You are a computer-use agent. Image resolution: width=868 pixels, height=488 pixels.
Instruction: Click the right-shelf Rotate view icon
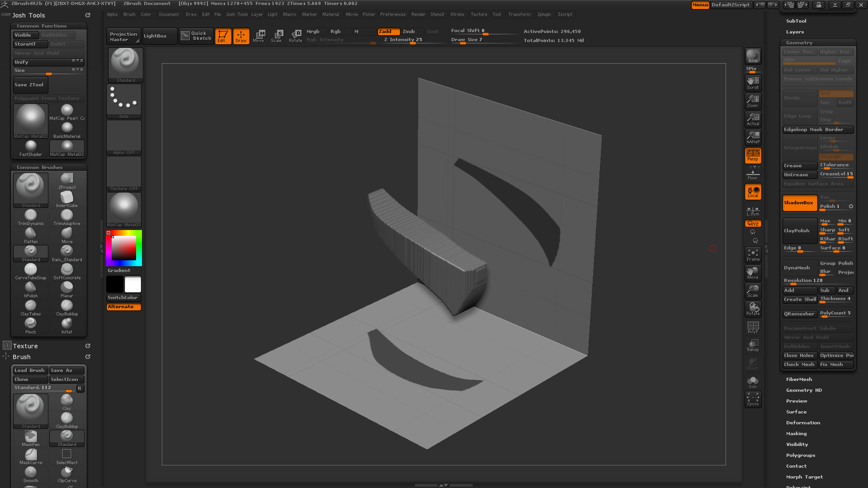[753, 309]
